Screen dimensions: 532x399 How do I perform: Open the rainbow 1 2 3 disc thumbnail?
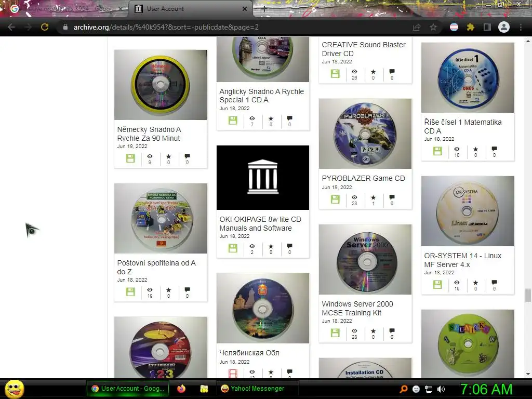pyautogui.click(x=161, y=348)
